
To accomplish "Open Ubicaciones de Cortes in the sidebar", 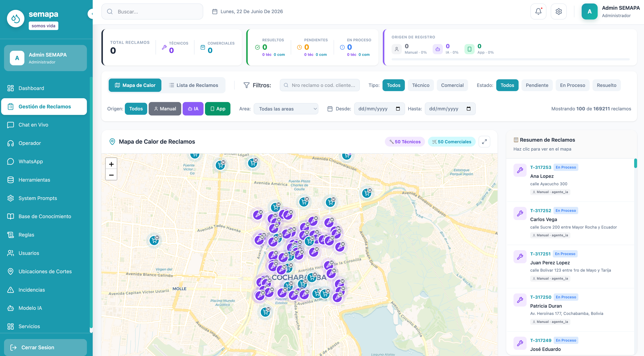I will pyautogui.click(x=44, y=271).
